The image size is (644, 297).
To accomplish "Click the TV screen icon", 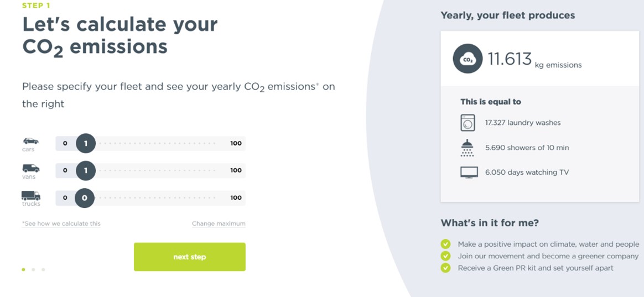I will point(469,173).
